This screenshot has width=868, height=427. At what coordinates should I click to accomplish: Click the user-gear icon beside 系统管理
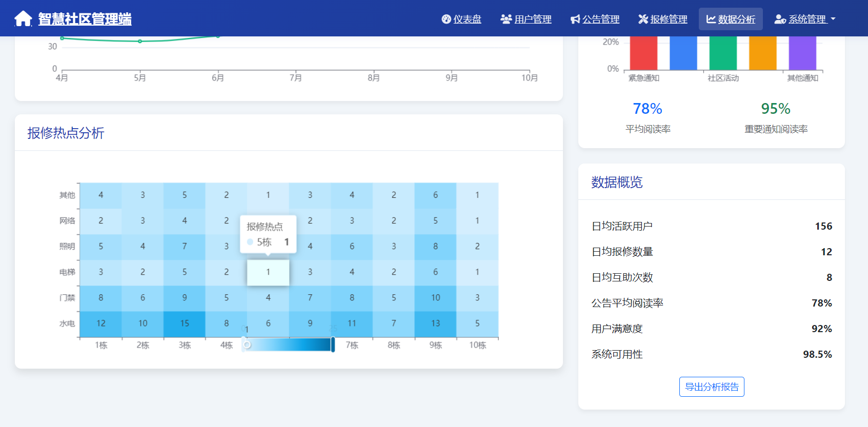click(780, 19)
